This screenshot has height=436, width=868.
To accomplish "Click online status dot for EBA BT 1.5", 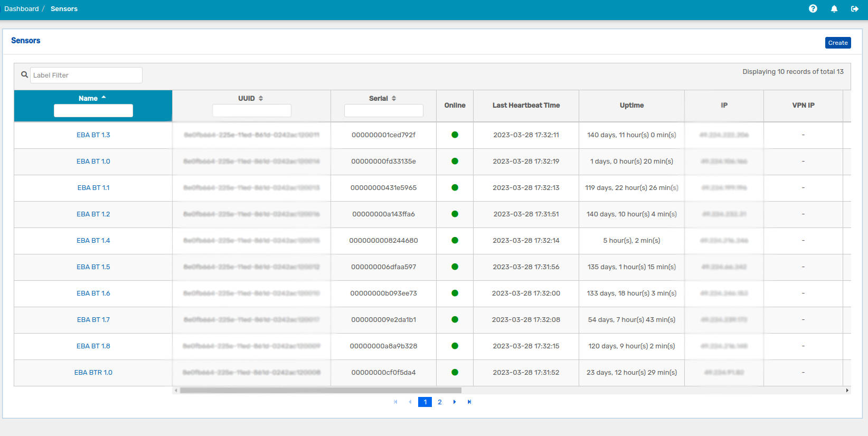I will 455,267.
